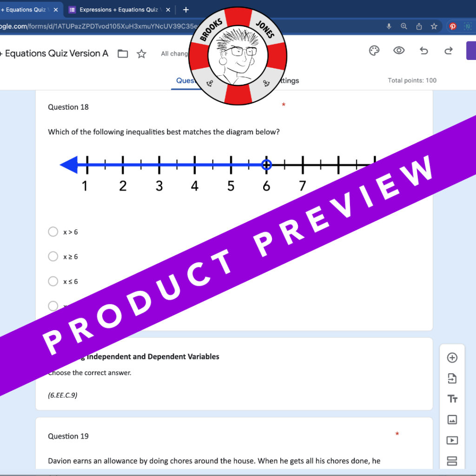Add a question with the plus circle icon
The width and height of the screenshot is (476, 476).
tap(452, 357)
